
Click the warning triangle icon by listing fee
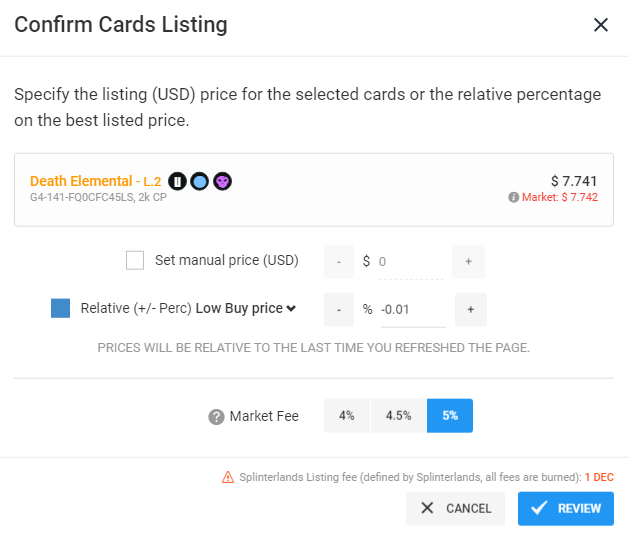tap(228, 477)
